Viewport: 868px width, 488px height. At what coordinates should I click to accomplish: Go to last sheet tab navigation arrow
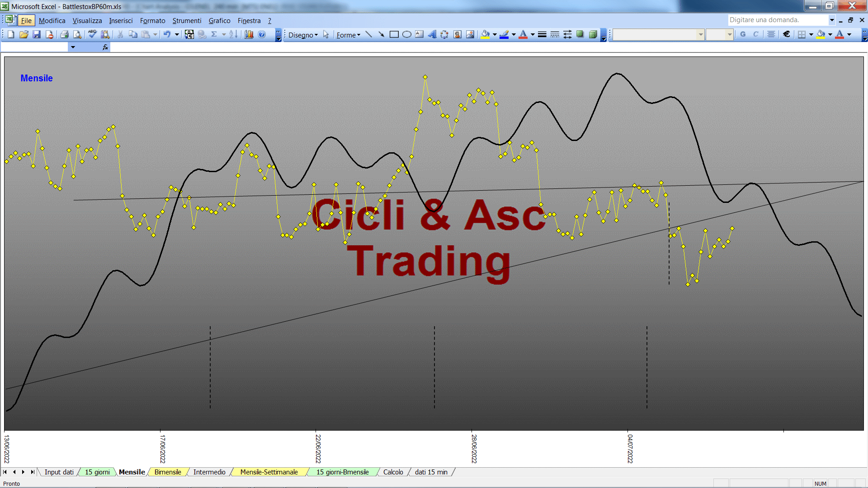coord(33,472)
